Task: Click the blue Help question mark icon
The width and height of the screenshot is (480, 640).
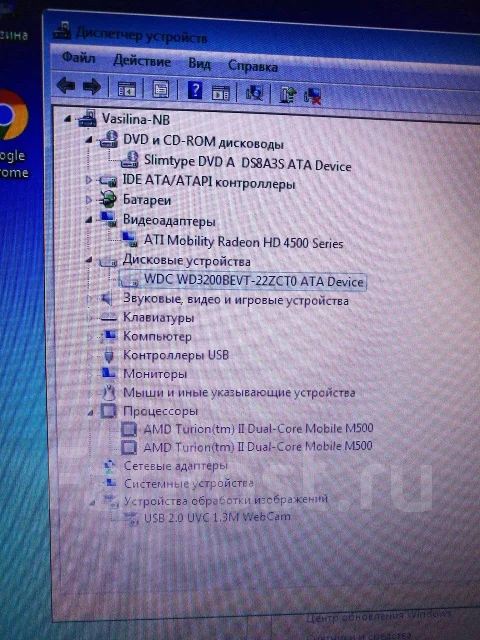Action: (x=195, y=90)
